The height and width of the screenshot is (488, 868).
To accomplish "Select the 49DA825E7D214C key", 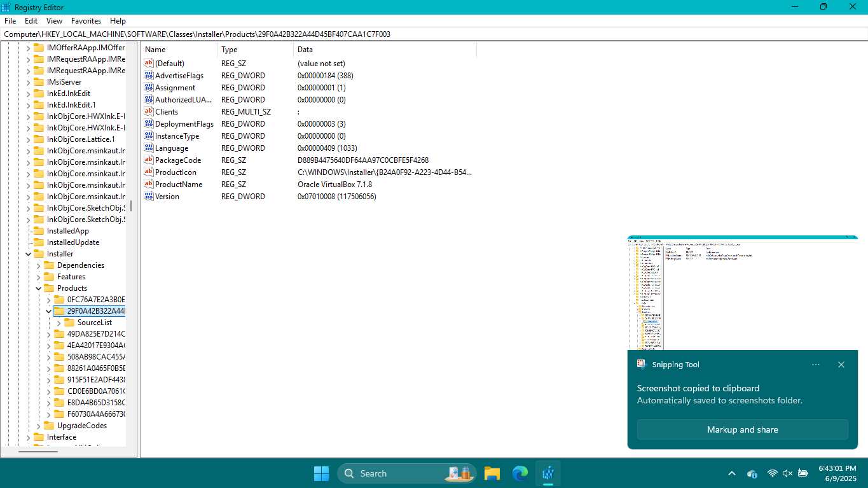I will pyautogui.click(x=96, y=334).
